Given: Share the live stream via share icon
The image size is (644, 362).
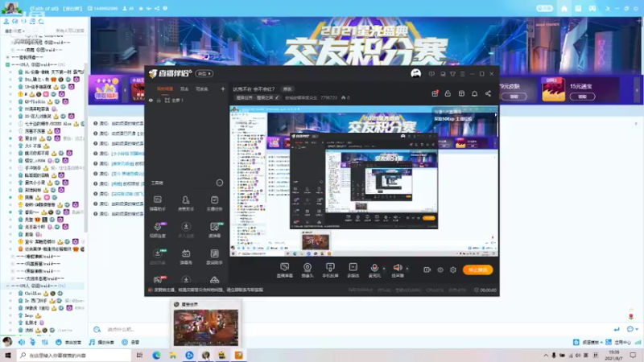Looking at the screenshot, I should pos(488,93).
